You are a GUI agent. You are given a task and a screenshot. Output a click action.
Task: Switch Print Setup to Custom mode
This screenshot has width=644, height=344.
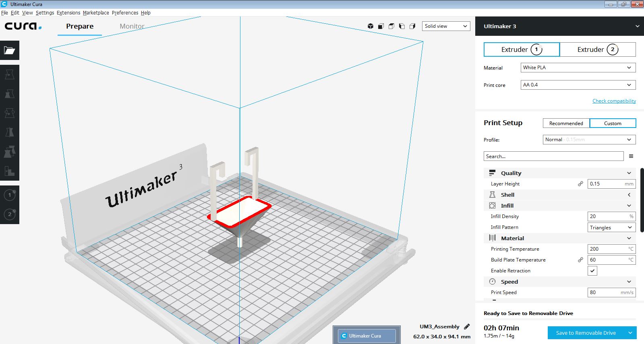pyautogui.click(x=613, y=123)
